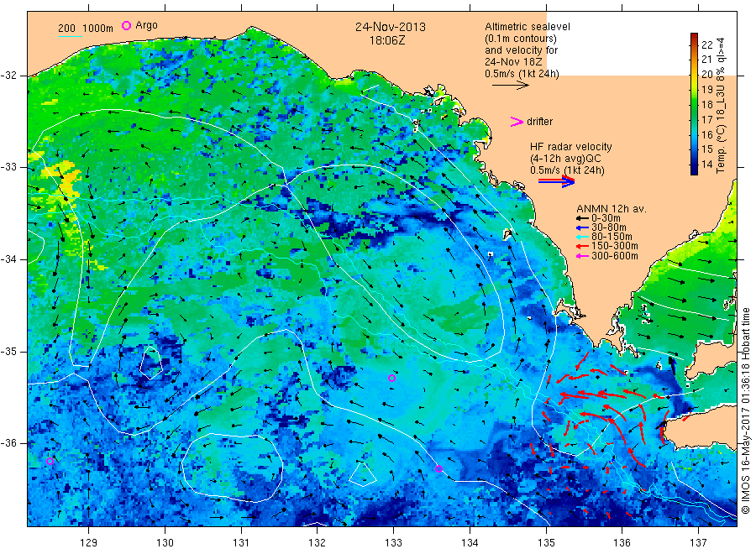Screen dimensions: 756x554
Task: Click the magenta 300-600m ANMN arrow
Action: [582, 256]
